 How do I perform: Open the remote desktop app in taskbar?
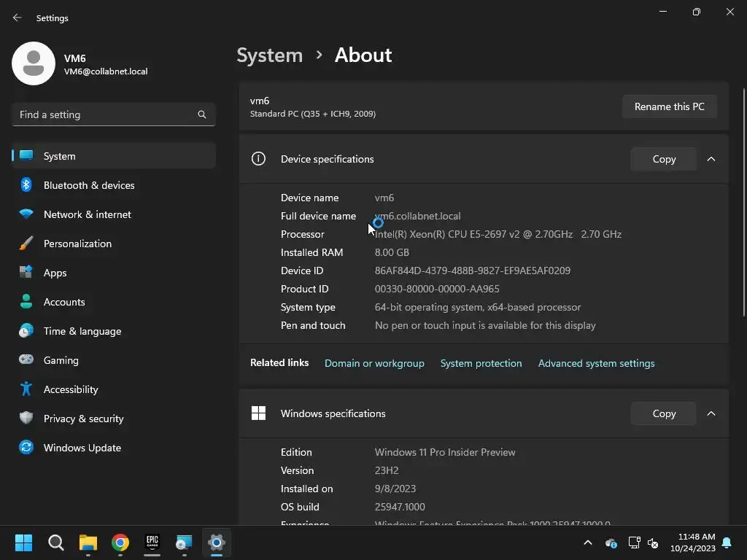(184, 542)
